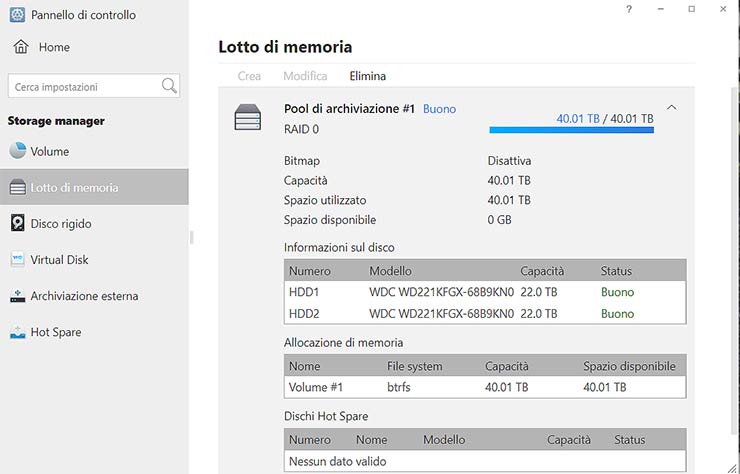The width and height of the screenshot is (740, 474).
Task: Click the Home house icon
Action: click(20, 47)
